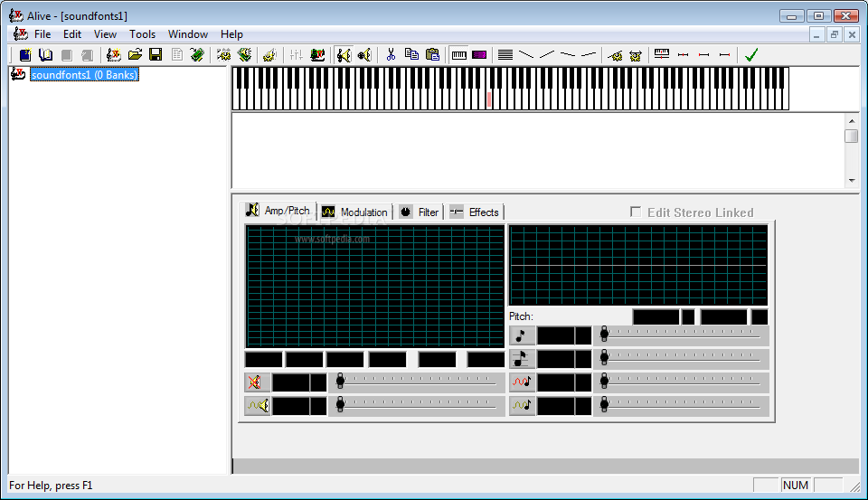This screenshot has width=868, height=500.
Task: Toggle the crossed-out speaker mute button
Action: click(257, 382)
